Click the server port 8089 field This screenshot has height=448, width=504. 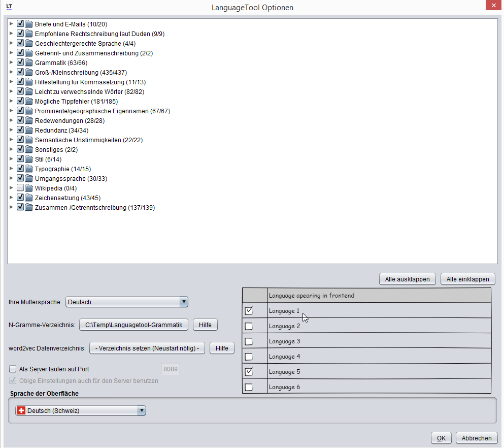coord(170,369)
